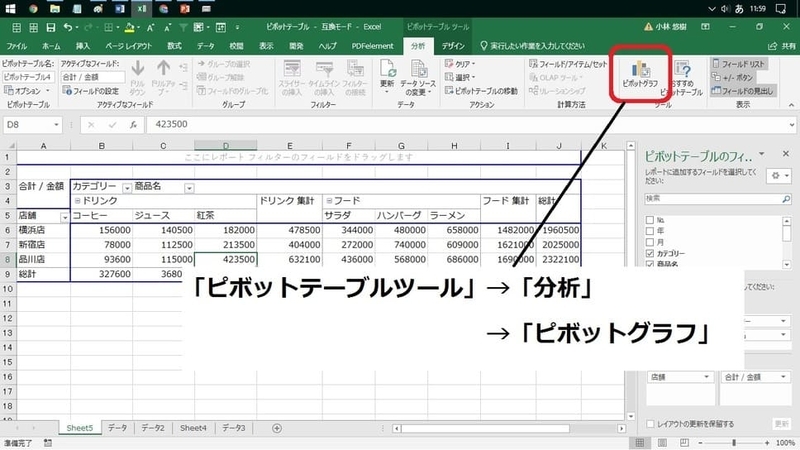This screenshot has height=450, width=800.
Task: Open File Explorer from the Windows taskbar
Action: (55, 9)
